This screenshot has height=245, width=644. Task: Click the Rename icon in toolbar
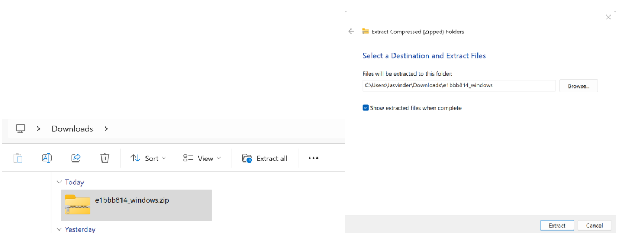click(47, 158)
